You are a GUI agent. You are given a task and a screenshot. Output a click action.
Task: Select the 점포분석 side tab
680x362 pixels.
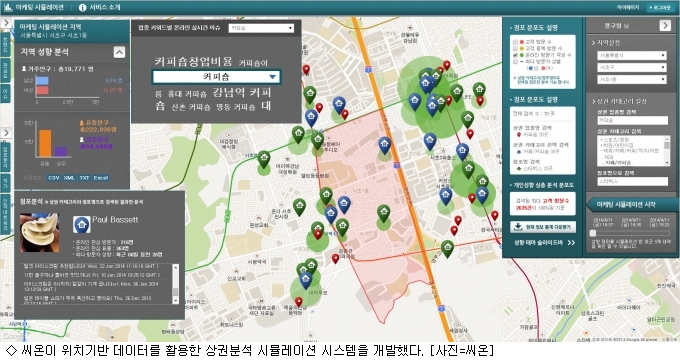[x=5, y=157]
